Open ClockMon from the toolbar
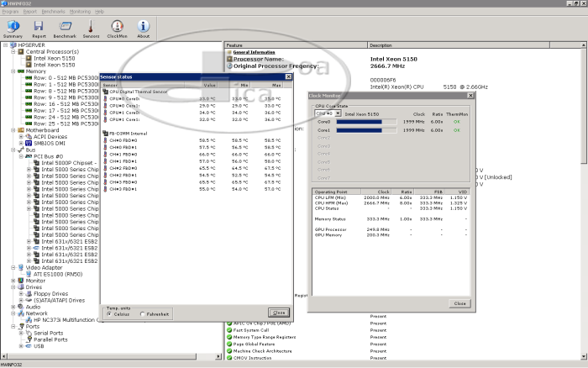 [x=117, y=29]
